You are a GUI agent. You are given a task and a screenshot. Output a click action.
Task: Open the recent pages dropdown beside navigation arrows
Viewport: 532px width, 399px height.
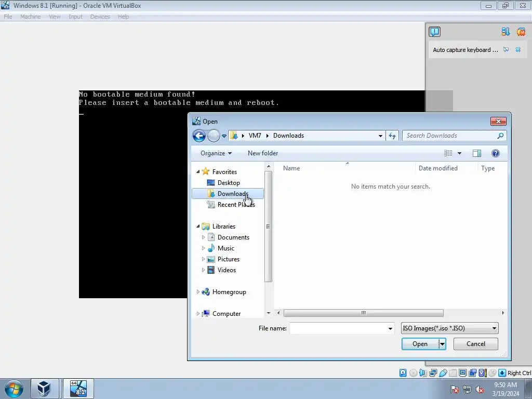tap(224, 136)
